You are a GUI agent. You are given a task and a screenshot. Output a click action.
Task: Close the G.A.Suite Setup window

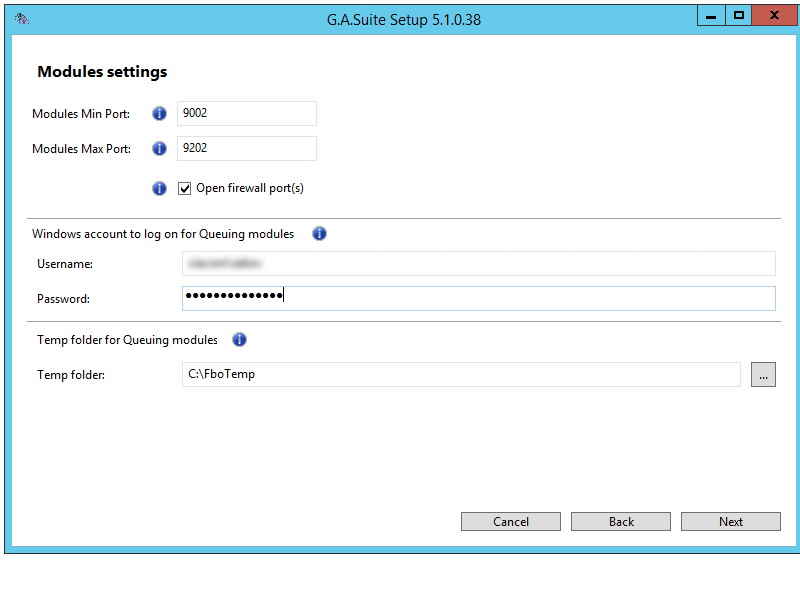[x=774, y=16]
